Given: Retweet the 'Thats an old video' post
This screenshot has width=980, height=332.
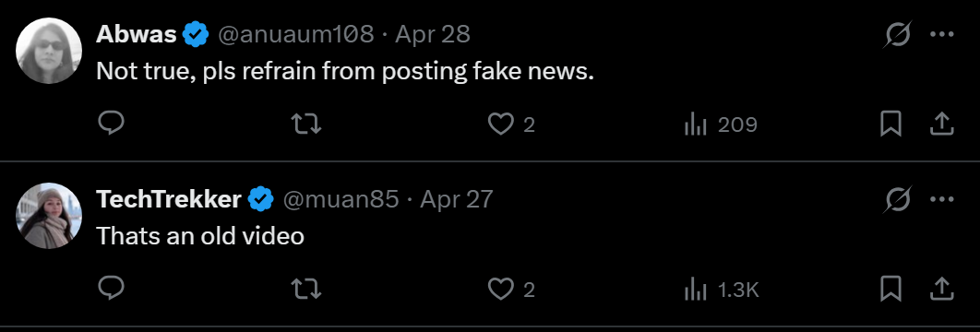Looking at the screenshot, I should (x=307, y=289).
